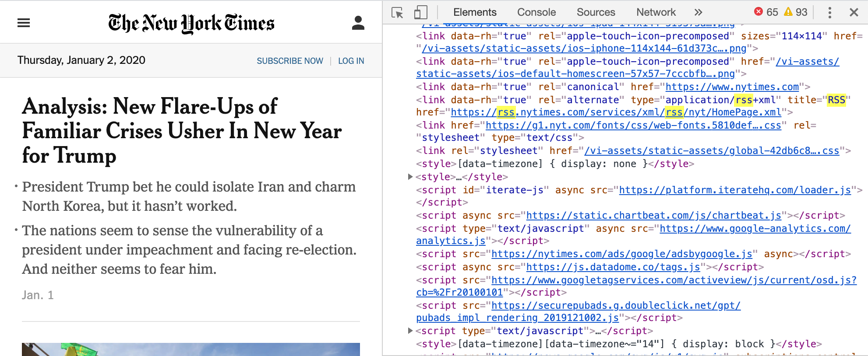Expand the collapsed style element node
Screen dimensions: 868x356
tap(410, 177)
